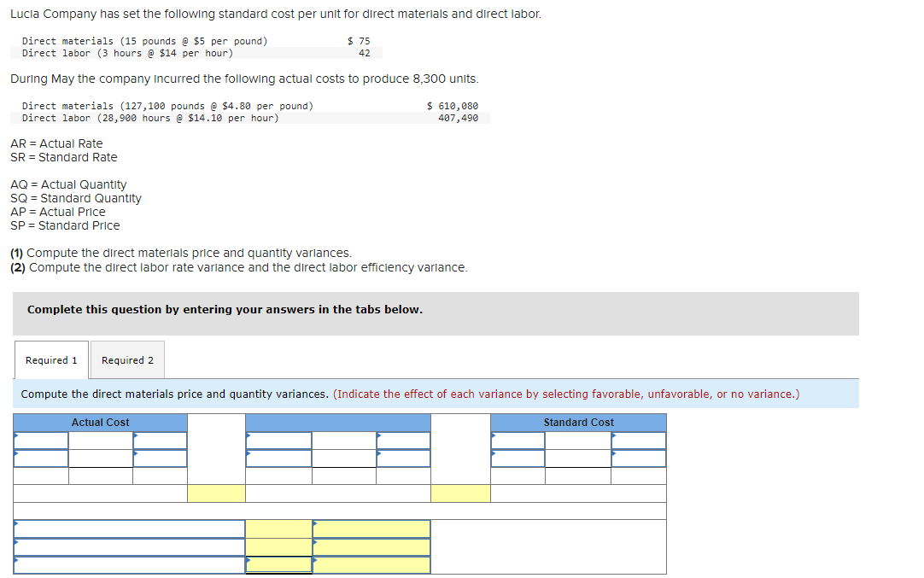Open first-row left dropdown in unlabeled middle section

pos(278,441)
